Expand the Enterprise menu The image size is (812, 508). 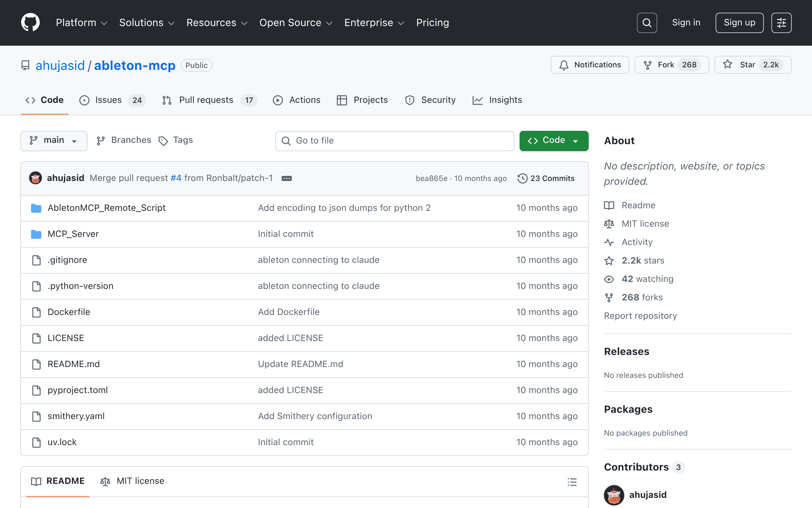(374, 23)
